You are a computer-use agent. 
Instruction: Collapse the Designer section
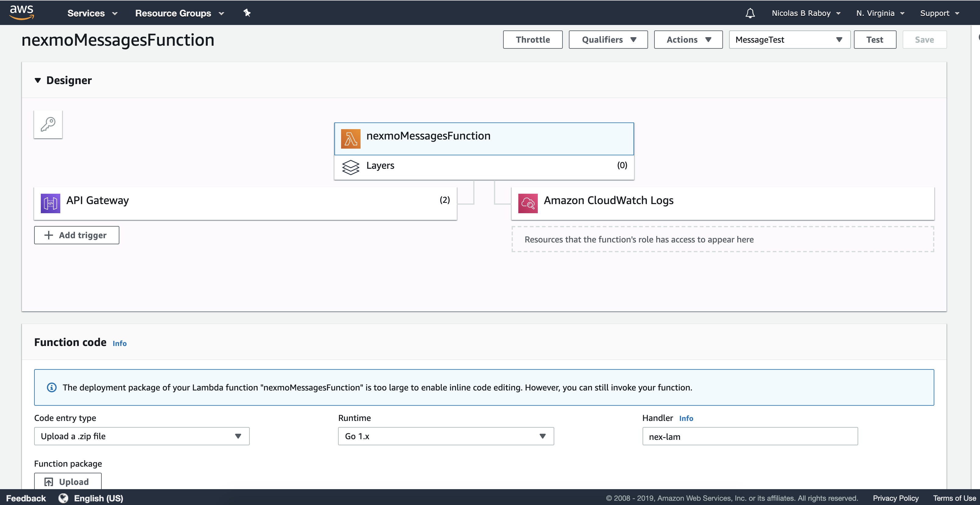coord(38,80)
